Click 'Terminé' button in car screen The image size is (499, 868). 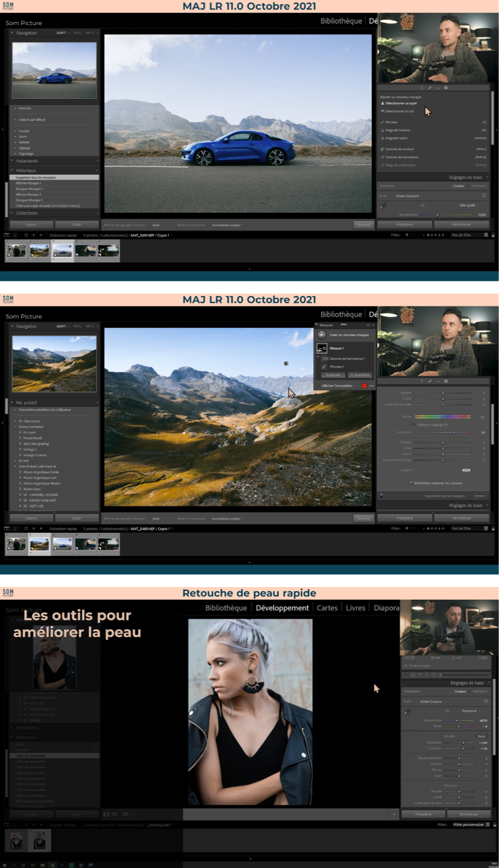click(363, 224)
